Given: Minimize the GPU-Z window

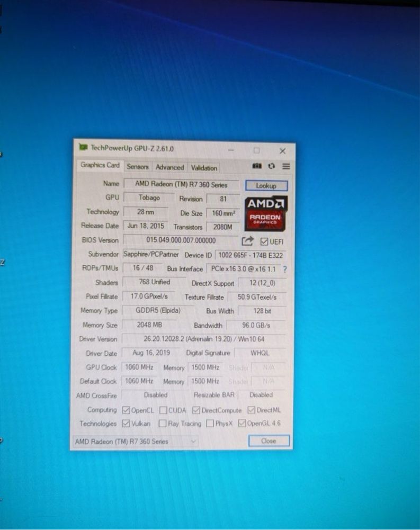Looking at the screenshot, I should tap(231, 150).
